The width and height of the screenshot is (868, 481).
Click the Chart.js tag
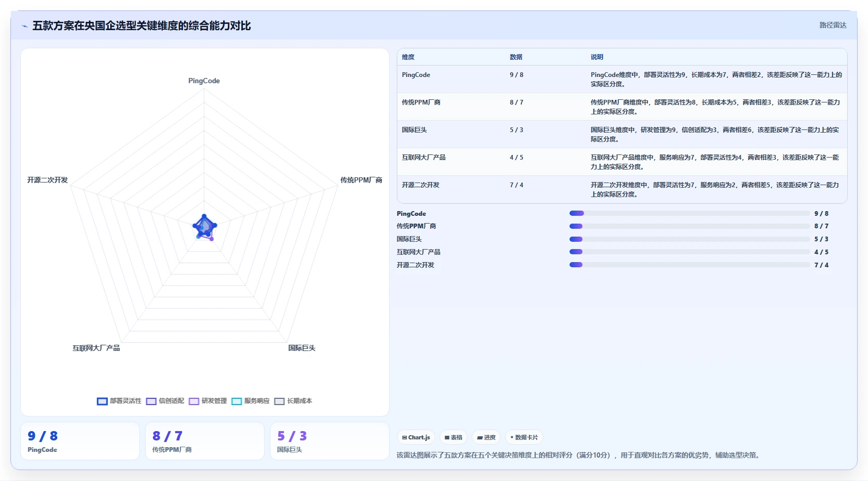pyautogui.click(x=416, y=437)
